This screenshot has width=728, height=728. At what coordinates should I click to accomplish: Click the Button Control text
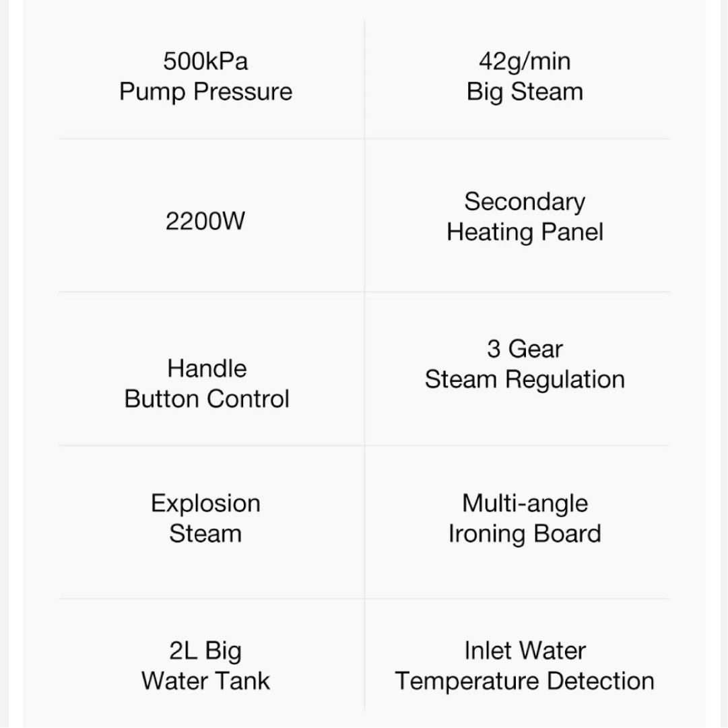[207, 399]
